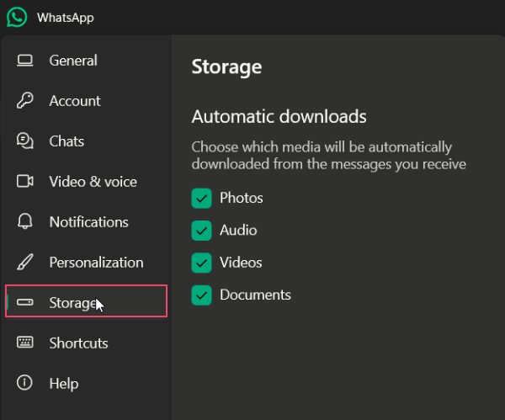Click the Audio label text
505x420 pixels.
238,230
